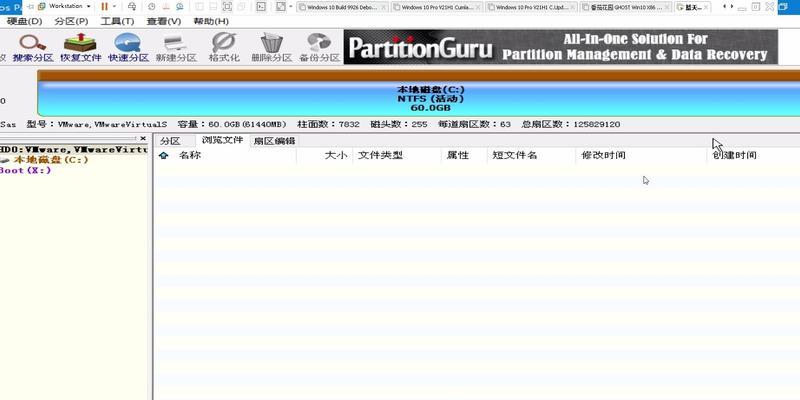Select 本地磁盘(C:) in the disk tree
The height and width of the screenshot is (400, 800).
pyautogui.click(x=51, y=160)
